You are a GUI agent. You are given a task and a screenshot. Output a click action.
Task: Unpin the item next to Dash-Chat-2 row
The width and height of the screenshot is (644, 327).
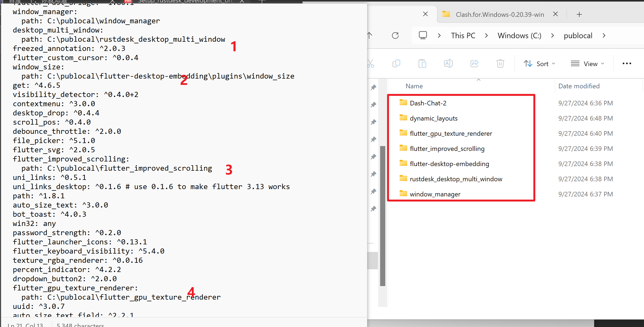[x=374, y=105]
